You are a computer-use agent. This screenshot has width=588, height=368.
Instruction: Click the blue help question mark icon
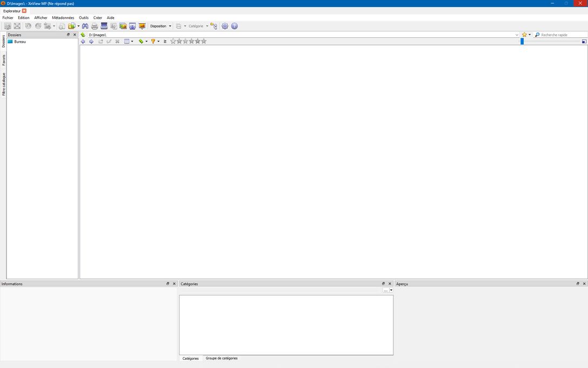click(235, 26)
